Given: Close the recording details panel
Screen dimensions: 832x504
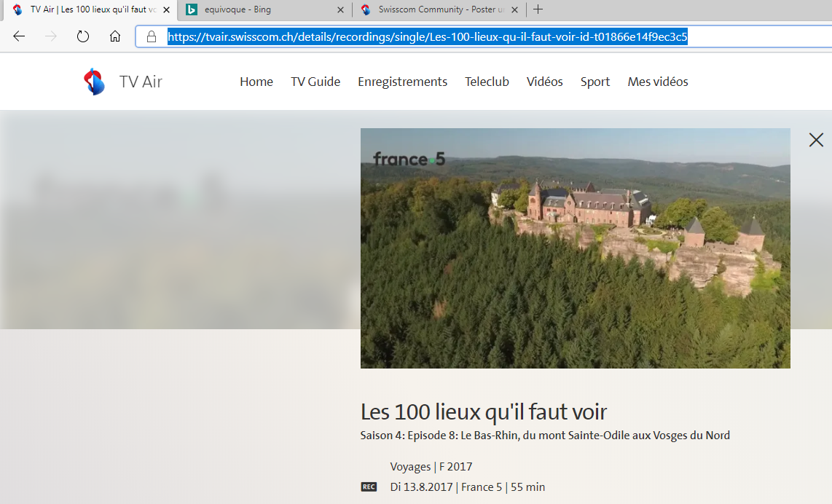Looking at the screenshot, I should [816, 140].
